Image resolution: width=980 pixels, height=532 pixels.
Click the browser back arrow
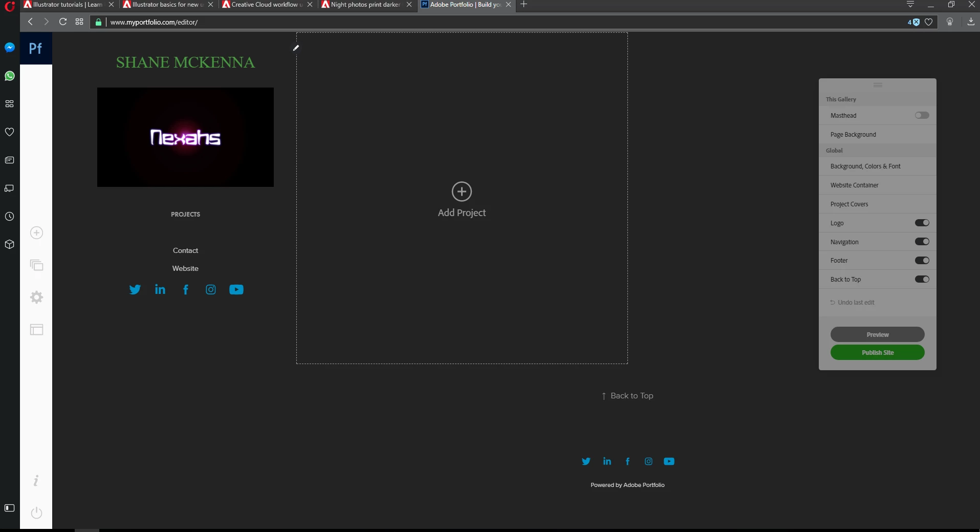pyautogui.click(x=30, y=22)
